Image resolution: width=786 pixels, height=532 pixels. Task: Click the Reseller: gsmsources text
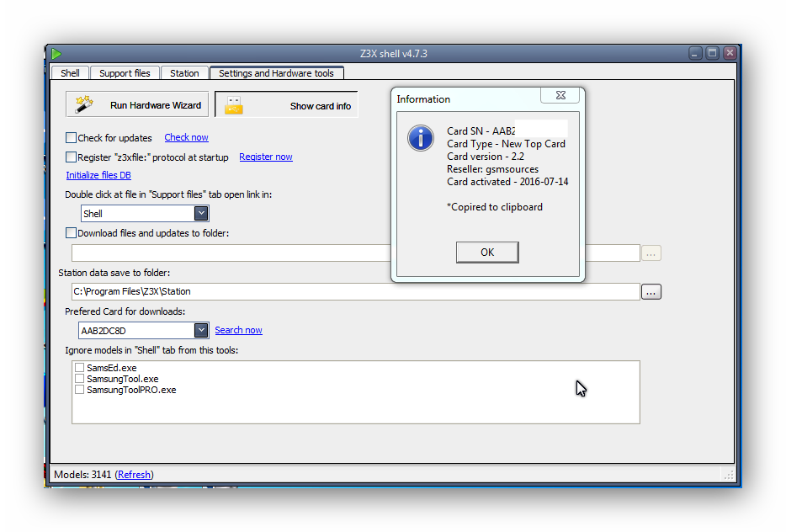[493, 169]
